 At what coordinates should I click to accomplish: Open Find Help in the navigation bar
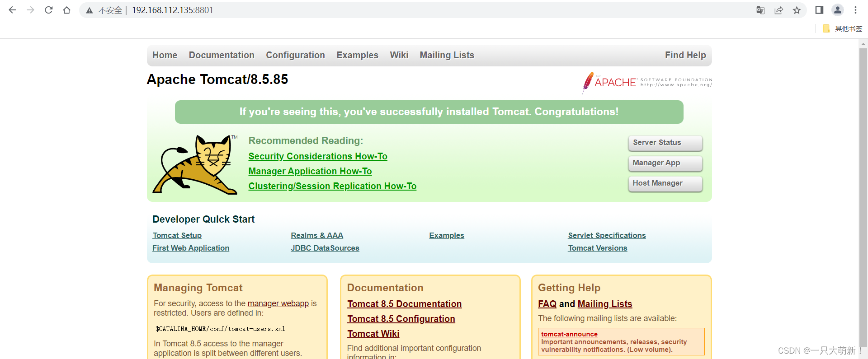coord(685,55)
